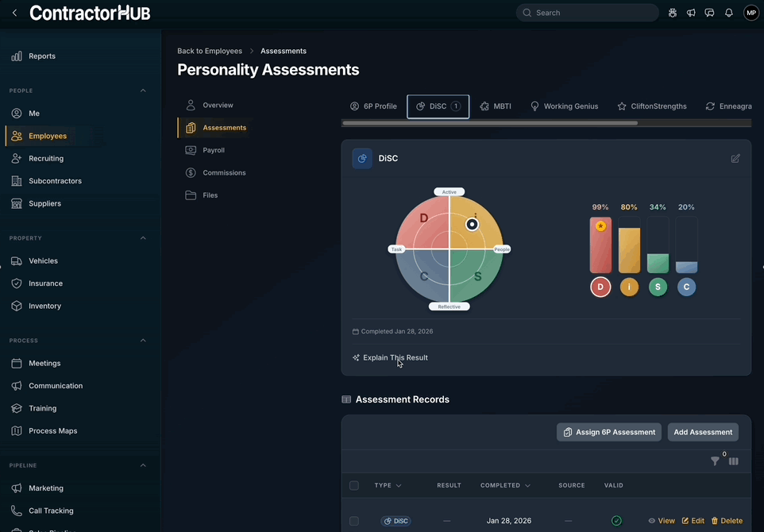
Task: Check the header checkbox in the records table
Action: (353, 485)
